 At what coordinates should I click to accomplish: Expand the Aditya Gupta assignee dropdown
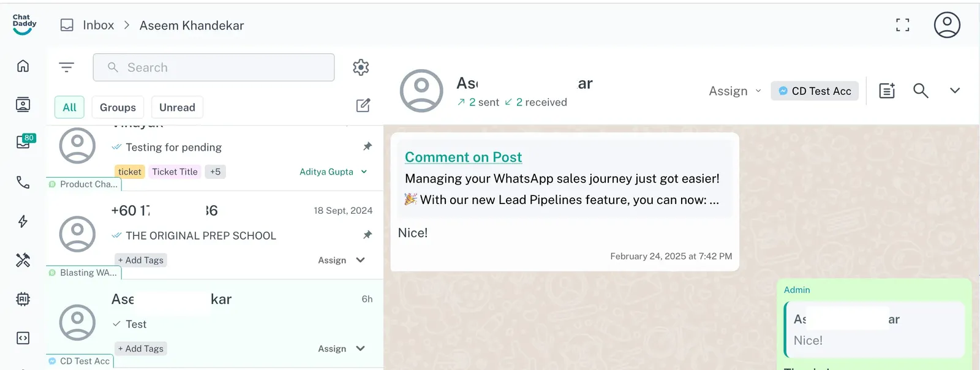pyautogui.click(x=364, y=172)
